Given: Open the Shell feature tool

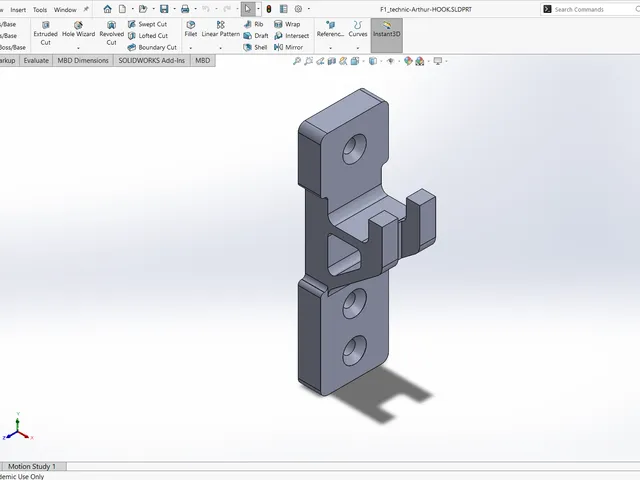Looking at the screenshot, I should (x=255, y=47).
